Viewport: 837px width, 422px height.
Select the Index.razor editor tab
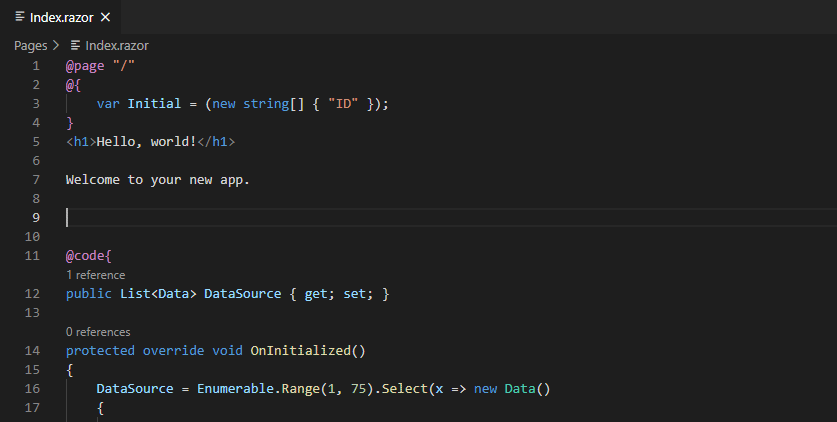pos(62,17)
